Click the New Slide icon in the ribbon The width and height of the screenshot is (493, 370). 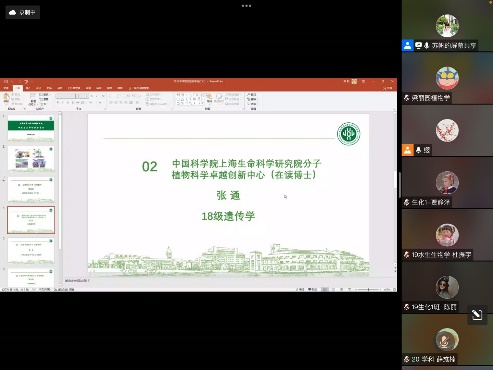[33, 99]
